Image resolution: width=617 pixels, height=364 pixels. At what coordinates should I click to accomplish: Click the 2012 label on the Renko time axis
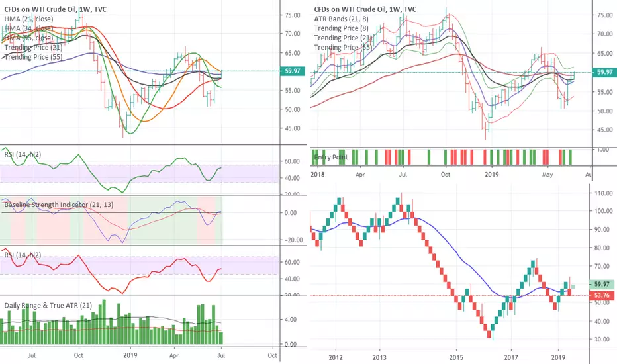point(336,357)
